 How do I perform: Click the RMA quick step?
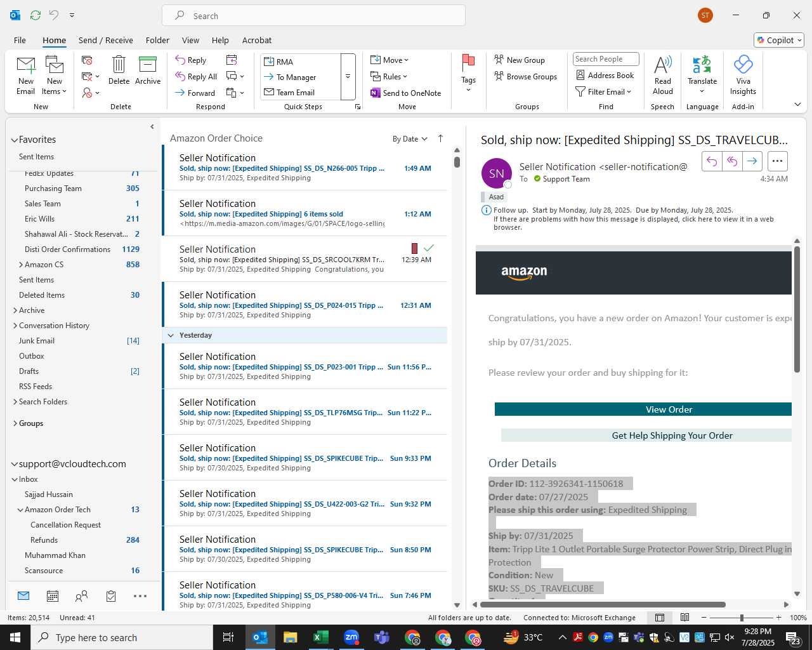301,62
